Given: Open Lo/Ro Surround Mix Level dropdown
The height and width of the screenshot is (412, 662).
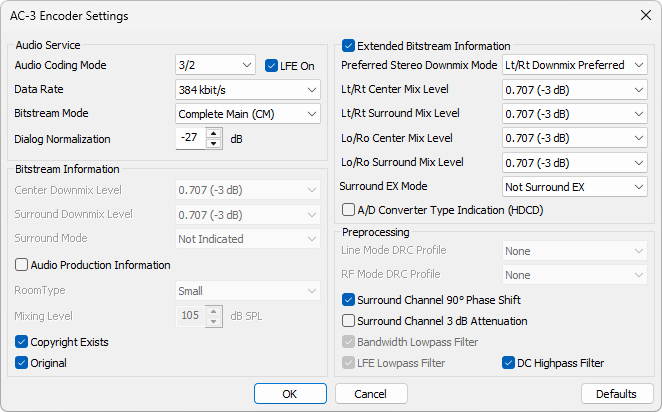Looking at the screenshot, I should [x=575, y=163].
